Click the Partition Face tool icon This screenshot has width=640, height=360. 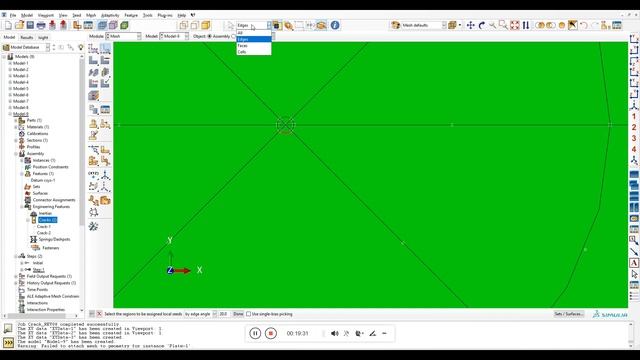(105, 150)
